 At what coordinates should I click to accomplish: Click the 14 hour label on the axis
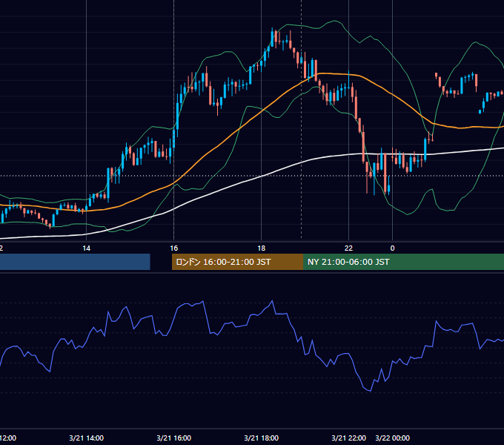[87, 248]
